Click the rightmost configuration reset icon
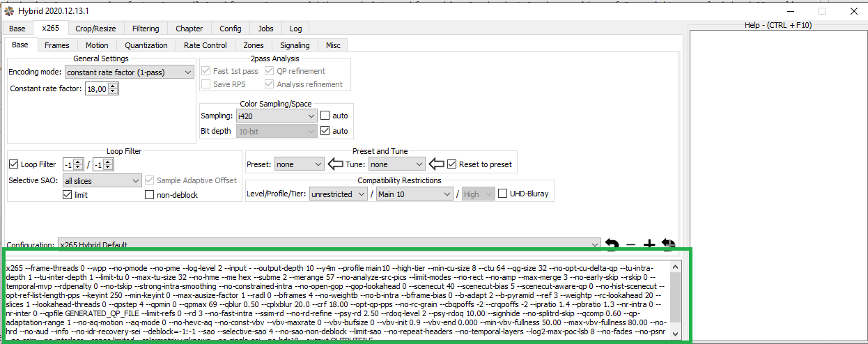This screenshot has width=868, height=344. (x=667, y=244)
